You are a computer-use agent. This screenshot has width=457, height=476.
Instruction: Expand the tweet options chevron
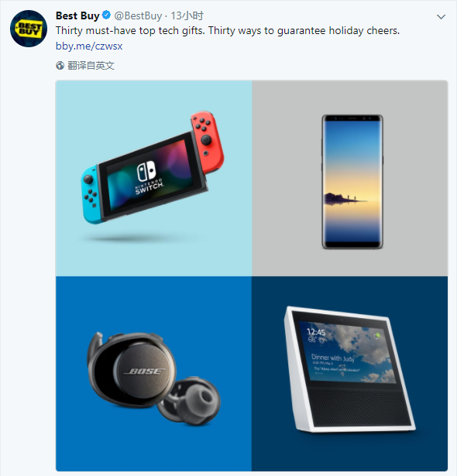coord(441,17)
